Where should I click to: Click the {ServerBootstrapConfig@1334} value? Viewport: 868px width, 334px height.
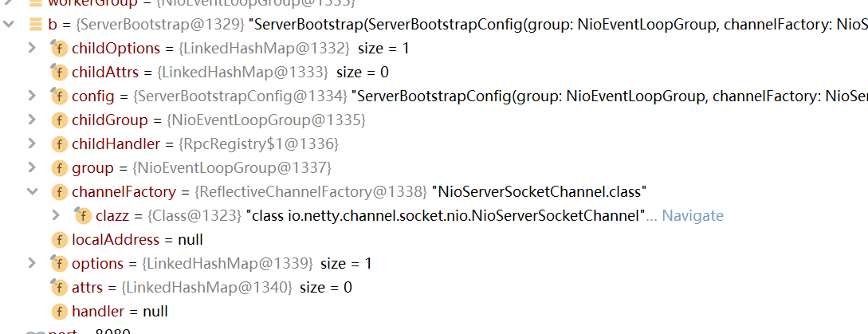click(240, 96)
